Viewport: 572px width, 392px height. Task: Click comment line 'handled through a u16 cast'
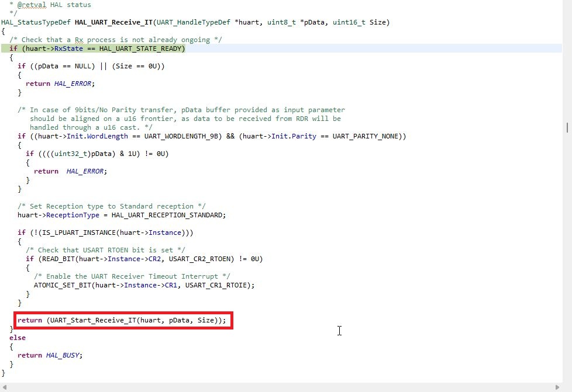[91, 127]
